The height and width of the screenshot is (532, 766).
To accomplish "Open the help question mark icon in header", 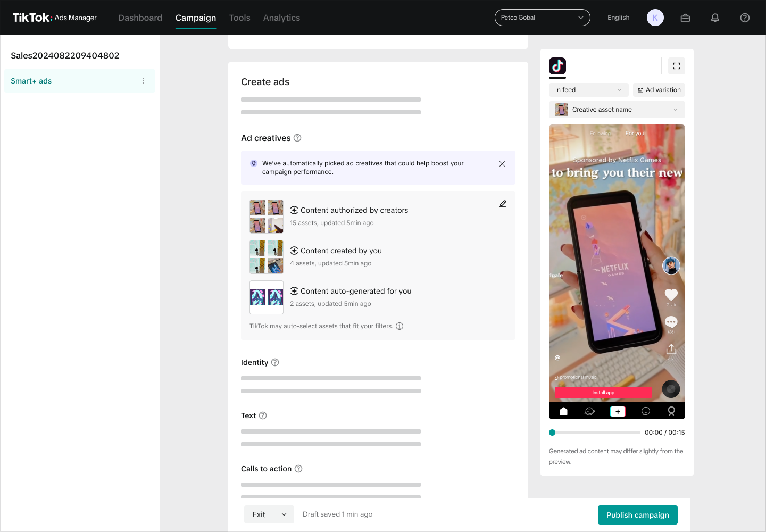I will [x=745, y=18].
